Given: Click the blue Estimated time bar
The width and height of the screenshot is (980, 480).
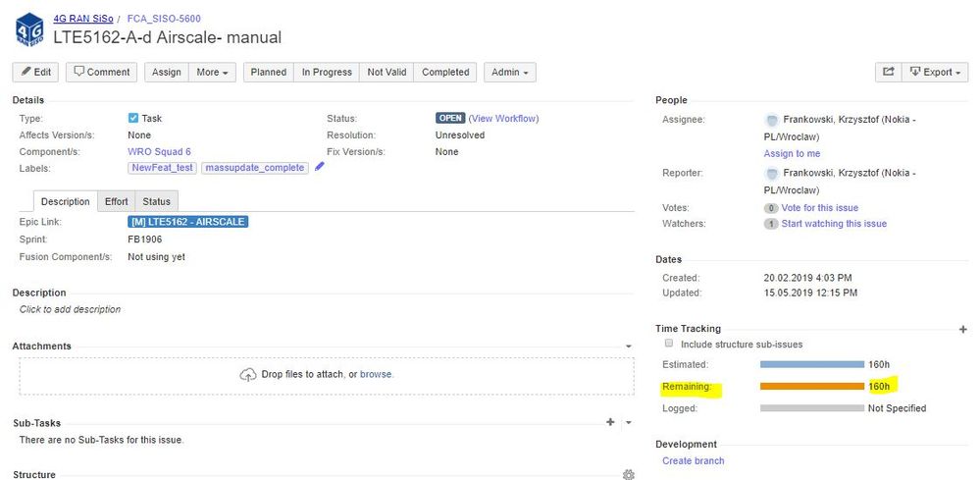Looking at the screenshot, I should coord(812,364).
